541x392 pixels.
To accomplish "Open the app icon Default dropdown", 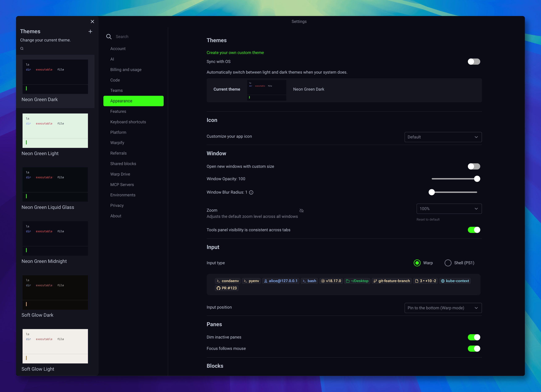I will (x=443, y=137).
